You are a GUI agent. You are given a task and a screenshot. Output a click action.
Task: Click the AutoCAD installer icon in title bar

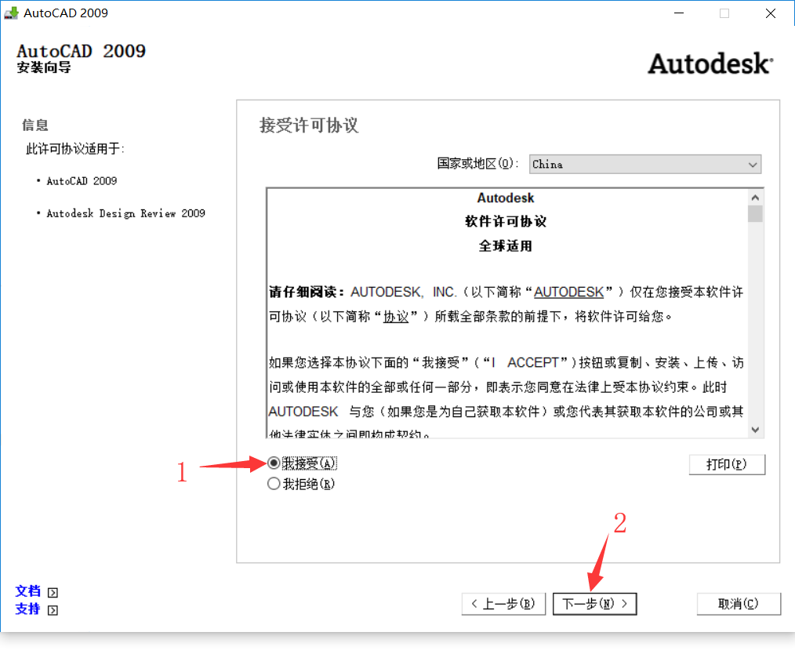[x=11, y=13]
